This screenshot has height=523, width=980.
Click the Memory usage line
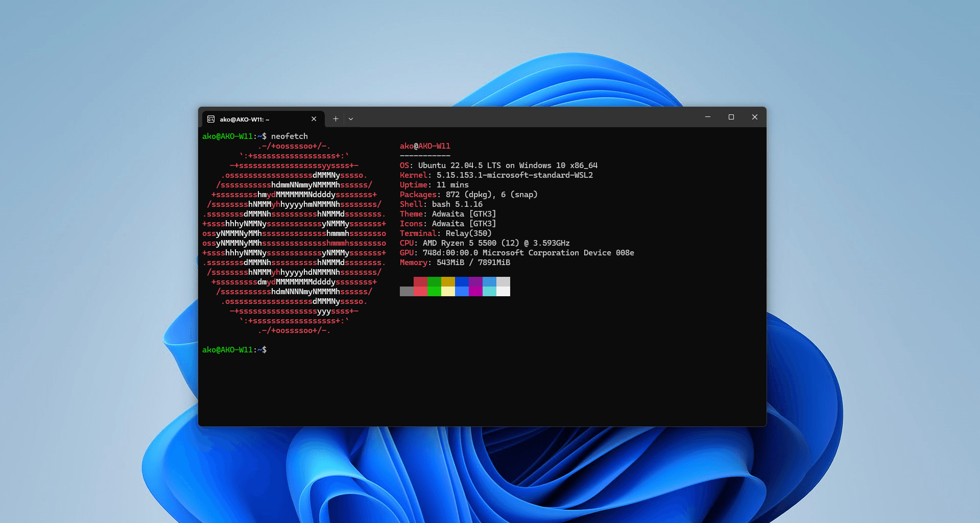point(455,263)
